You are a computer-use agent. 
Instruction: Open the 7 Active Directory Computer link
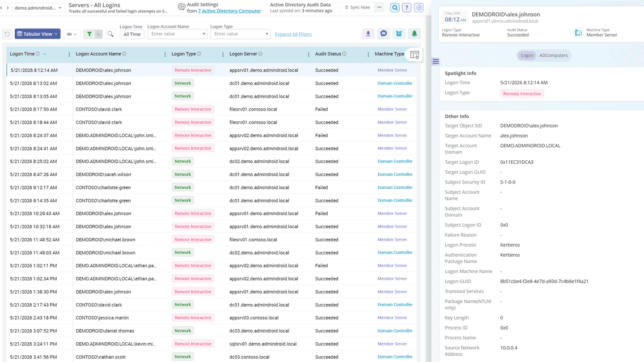click(x=230, y=11)
